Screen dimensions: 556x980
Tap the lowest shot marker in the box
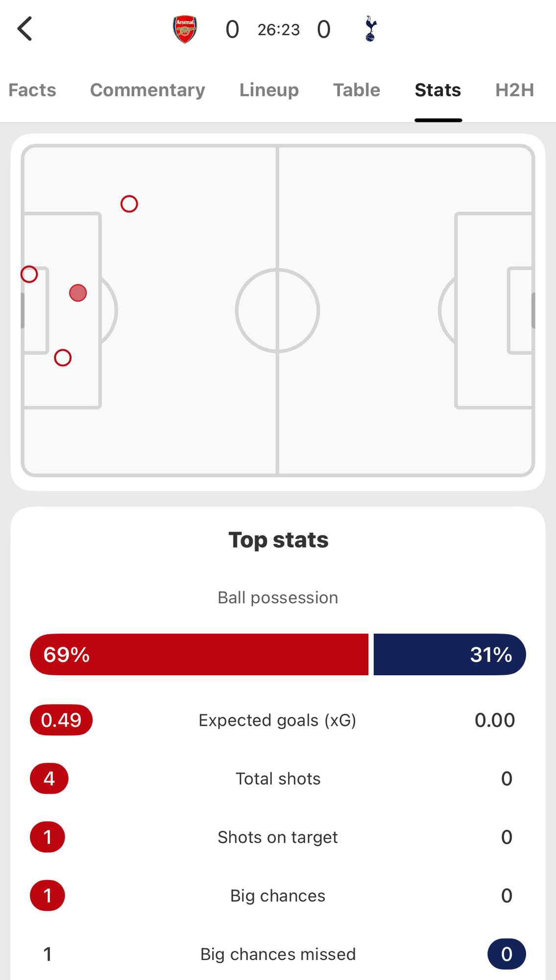(63, 358)
